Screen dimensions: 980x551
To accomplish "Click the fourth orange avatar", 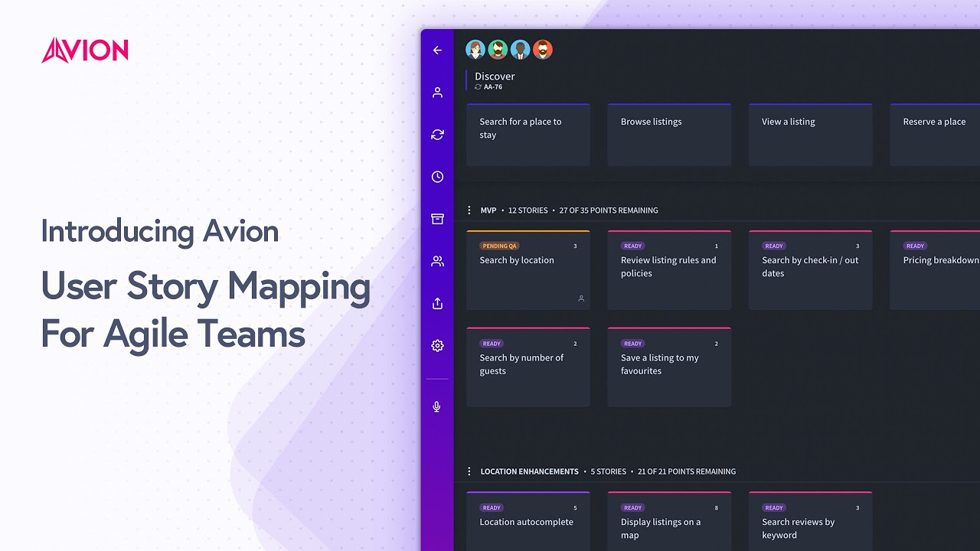I will click(542, 50).
